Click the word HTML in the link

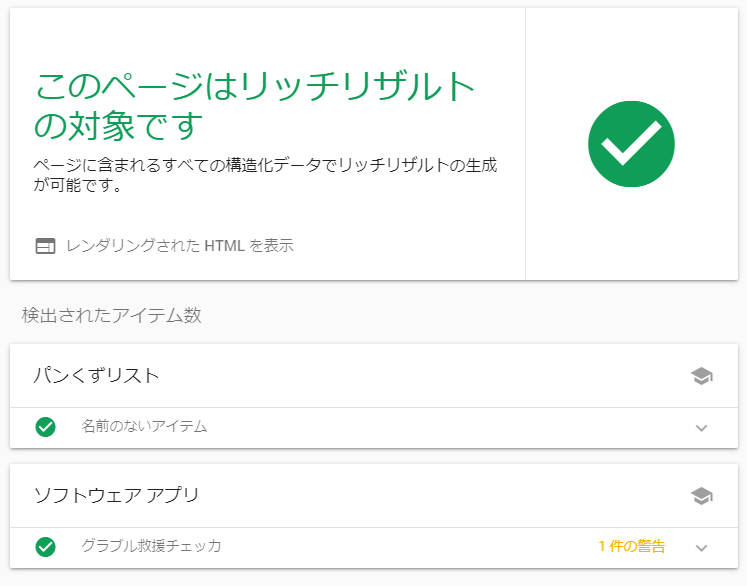(x=224, y=246)
